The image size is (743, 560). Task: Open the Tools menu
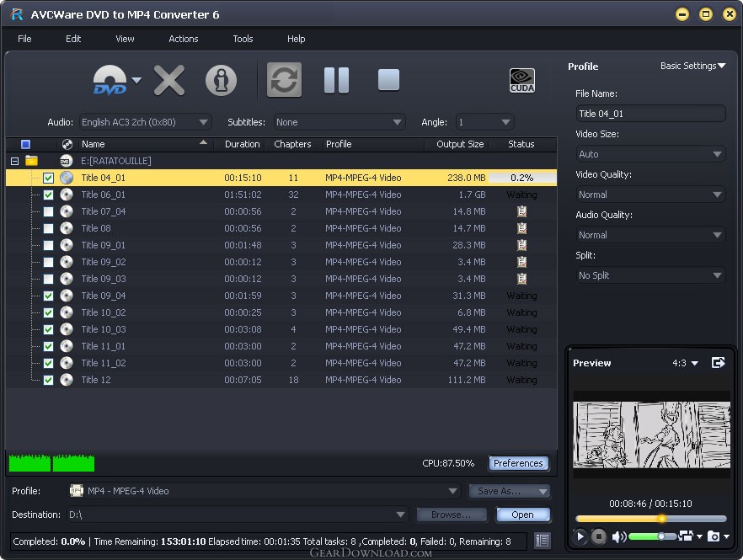tap(243, 39)
